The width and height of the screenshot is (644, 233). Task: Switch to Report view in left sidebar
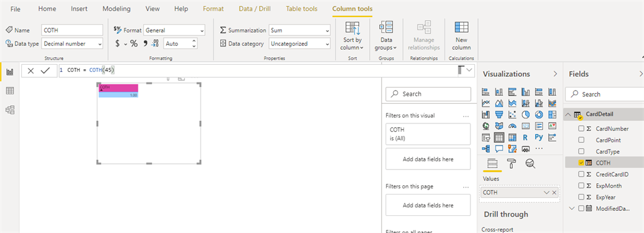(x=10, y=72)
